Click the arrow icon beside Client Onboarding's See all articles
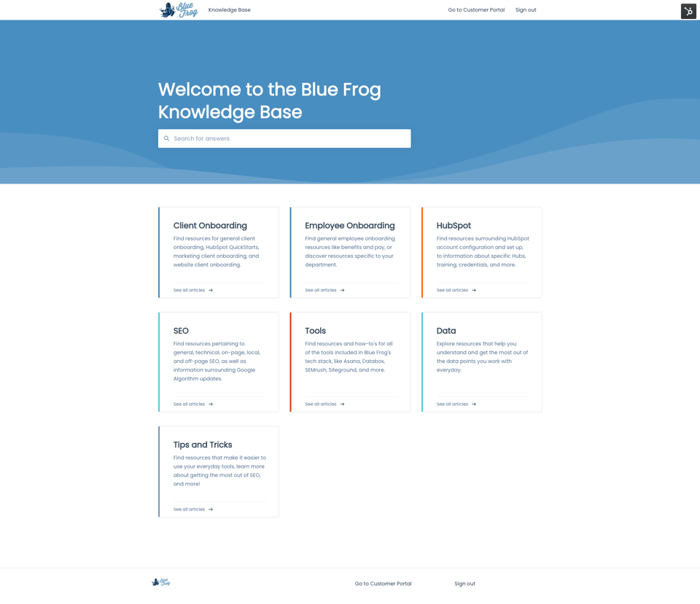This screenshot has width=700, height=604. pyautogui.click(x=211, y=290)
